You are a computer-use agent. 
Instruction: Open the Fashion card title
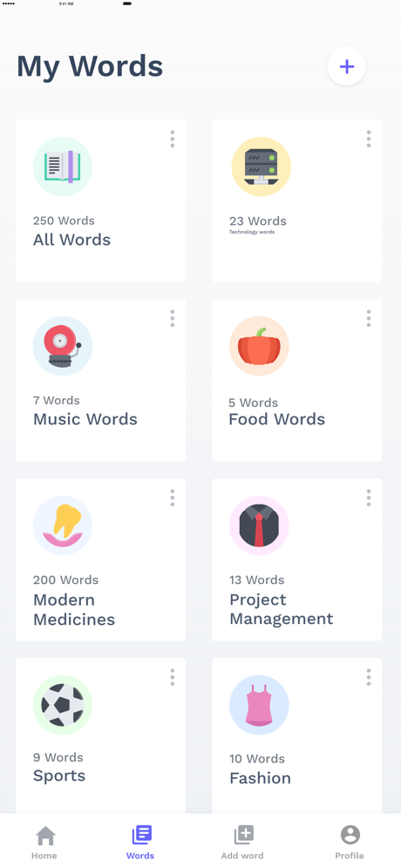tap(261, 778)
